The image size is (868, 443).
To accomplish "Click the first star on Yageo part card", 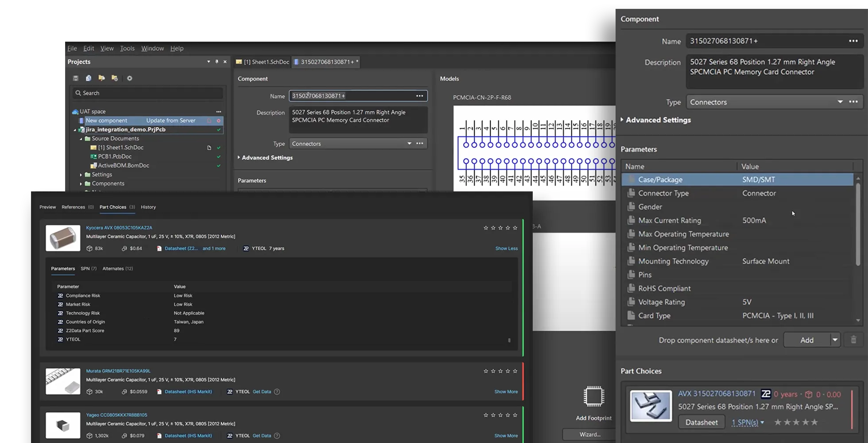I will click(486, 415).
